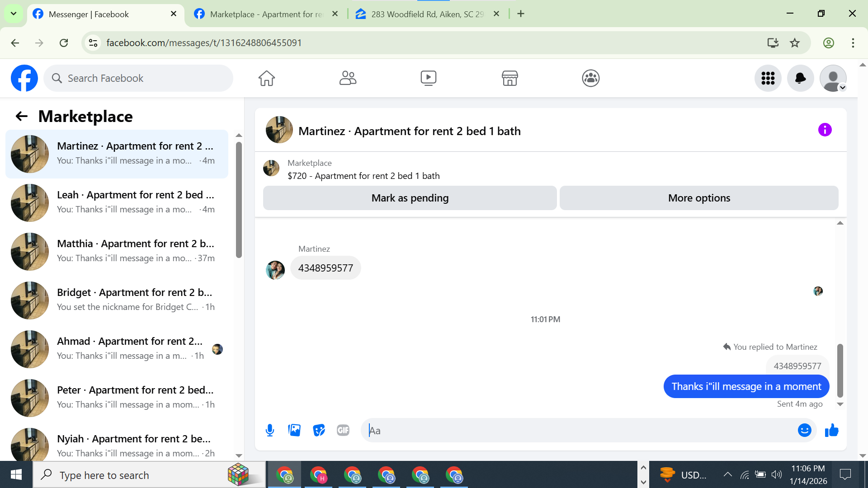Screen dimensions: 868x488
Task: Open the Facebook Home icon
Action: [x=266, y=78]
